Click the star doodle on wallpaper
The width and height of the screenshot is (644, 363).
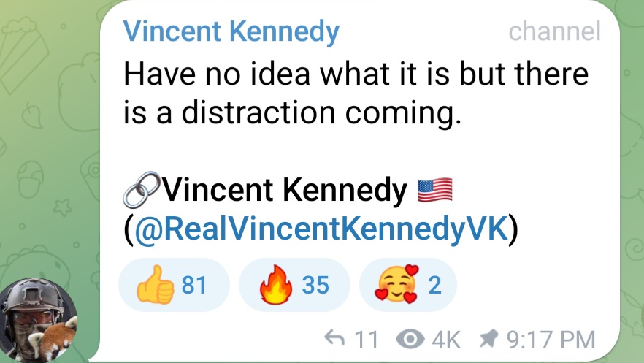coord(63,207)
